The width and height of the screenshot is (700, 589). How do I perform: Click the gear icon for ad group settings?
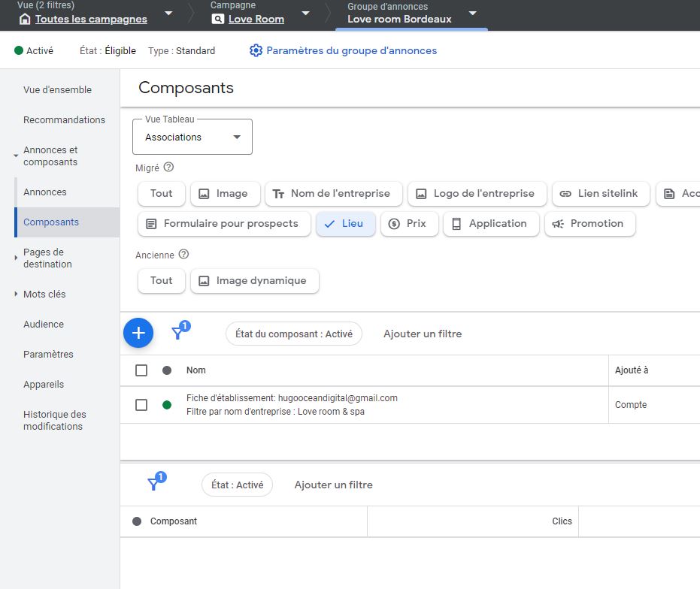256,51
